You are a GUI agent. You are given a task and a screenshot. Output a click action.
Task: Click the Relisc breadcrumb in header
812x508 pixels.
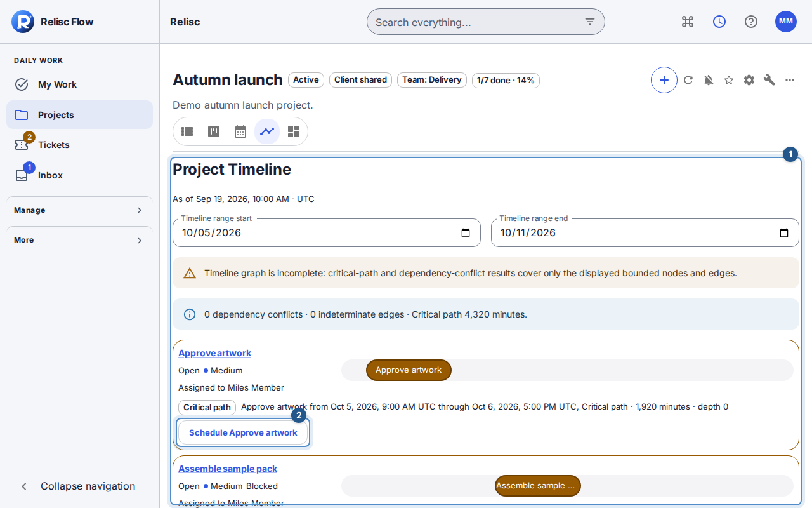(185, 22)
